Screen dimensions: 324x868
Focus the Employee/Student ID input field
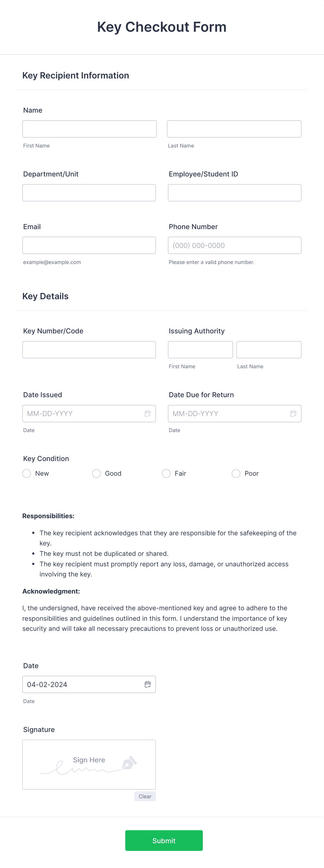234,193
